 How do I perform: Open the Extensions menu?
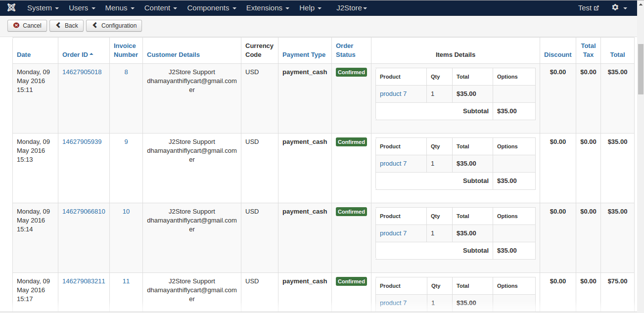pyautogui.click(x=268, y=8)
